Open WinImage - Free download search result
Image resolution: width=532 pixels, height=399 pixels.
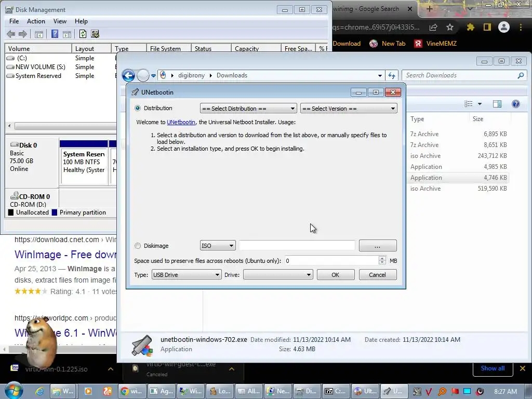65,255
